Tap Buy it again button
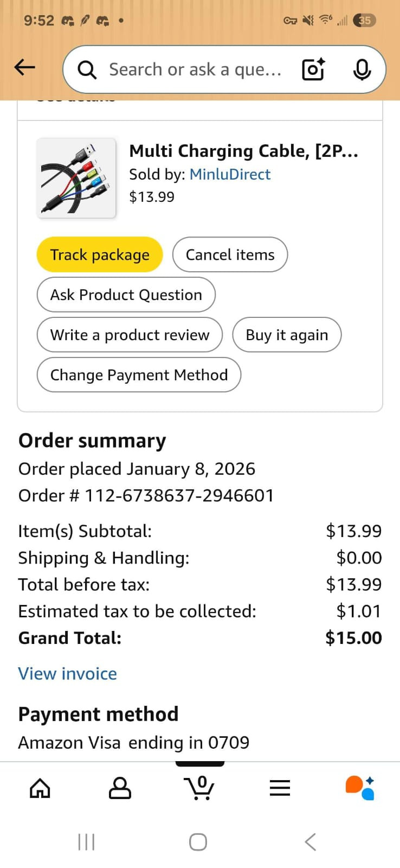Image resolution: width=400 pixels, height=868 pixels. 287,335
